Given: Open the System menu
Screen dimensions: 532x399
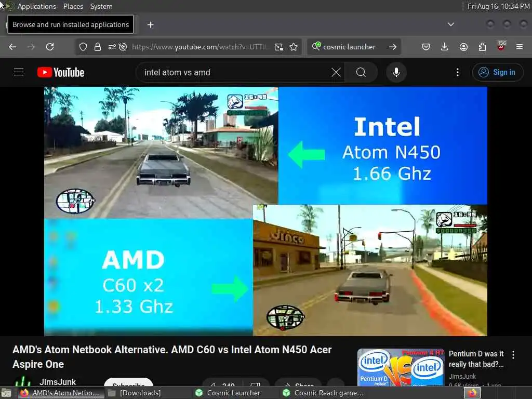Looking at the screenshot, I should pos(101,6).
